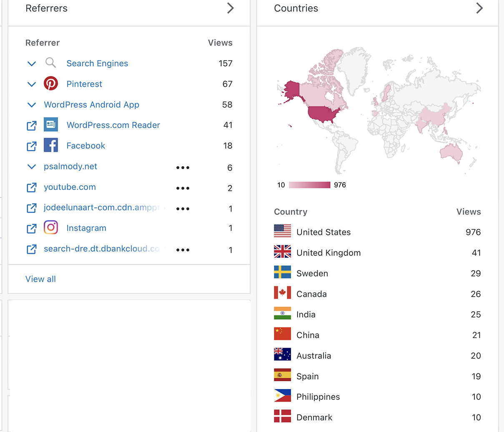Expand the Pinterest referrer row
This screenshot has height=432, width=504.
point(32,84)
